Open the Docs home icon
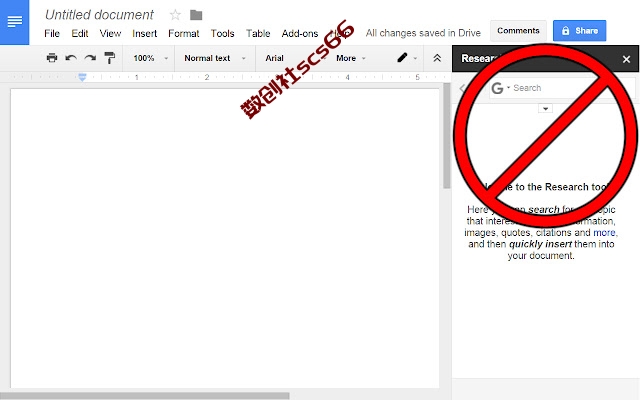This screenshot has width=640, height=400. point(14,22)
